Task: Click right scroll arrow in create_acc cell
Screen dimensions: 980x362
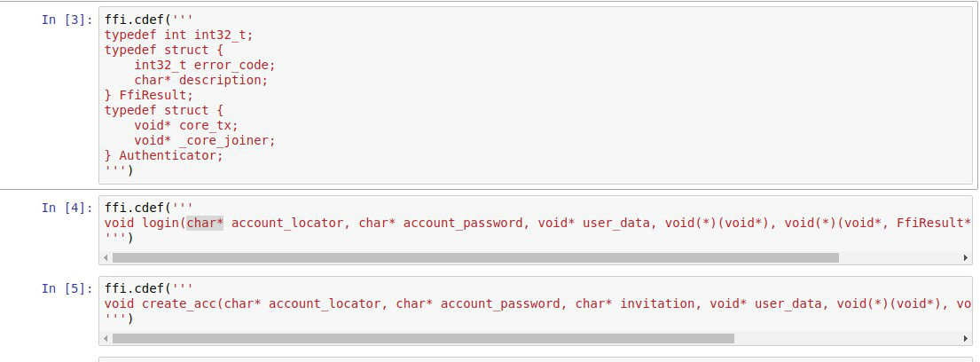Action: (967, 338)
